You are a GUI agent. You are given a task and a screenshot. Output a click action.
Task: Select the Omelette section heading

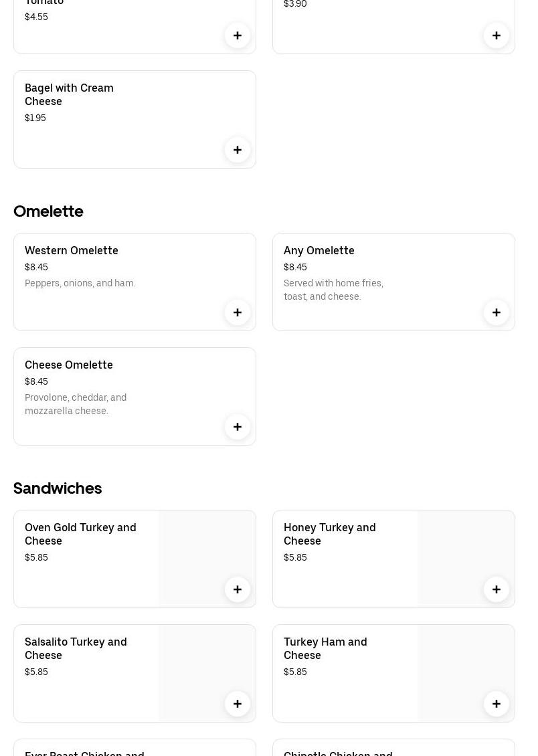point(48,211)
